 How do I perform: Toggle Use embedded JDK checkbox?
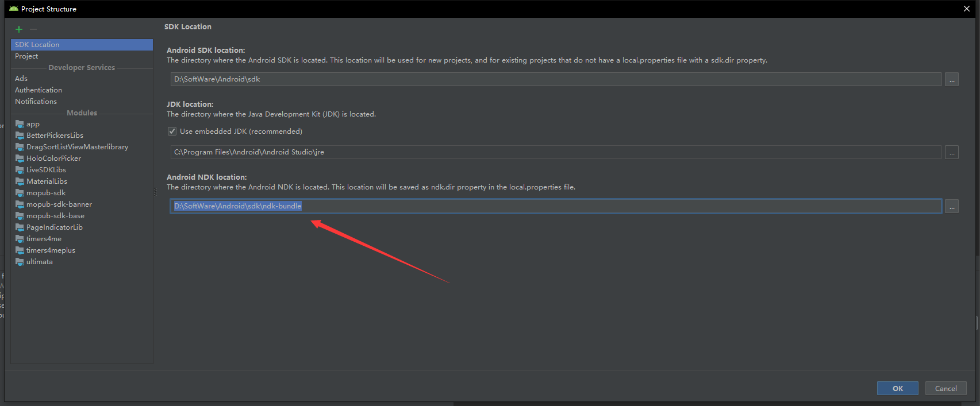(x=172, y=132)
